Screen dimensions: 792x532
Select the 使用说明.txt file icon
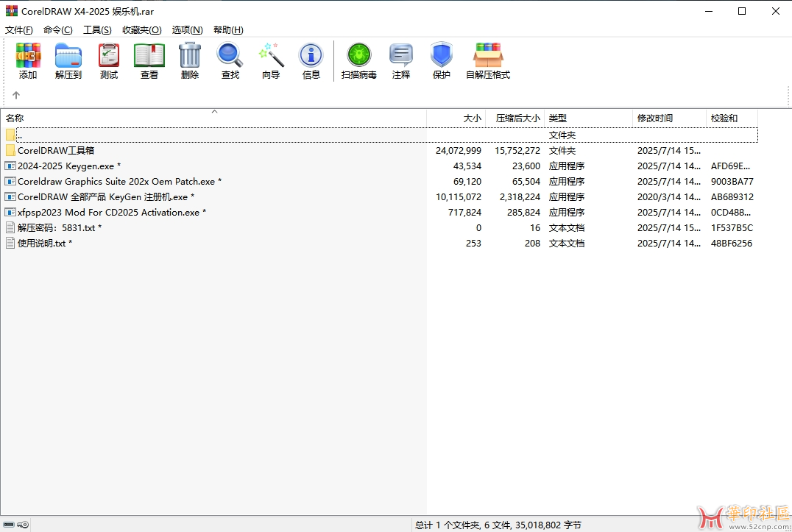pos(10,244)
